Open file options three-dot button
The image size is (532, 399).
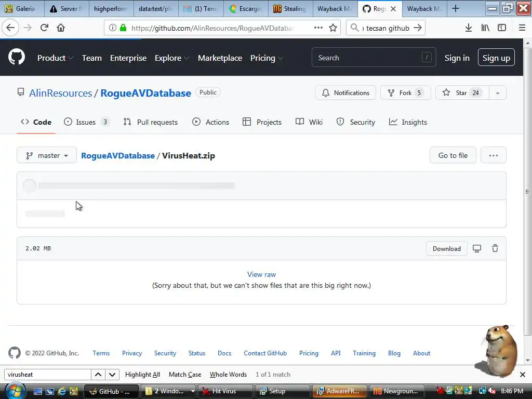coord(494,155)
